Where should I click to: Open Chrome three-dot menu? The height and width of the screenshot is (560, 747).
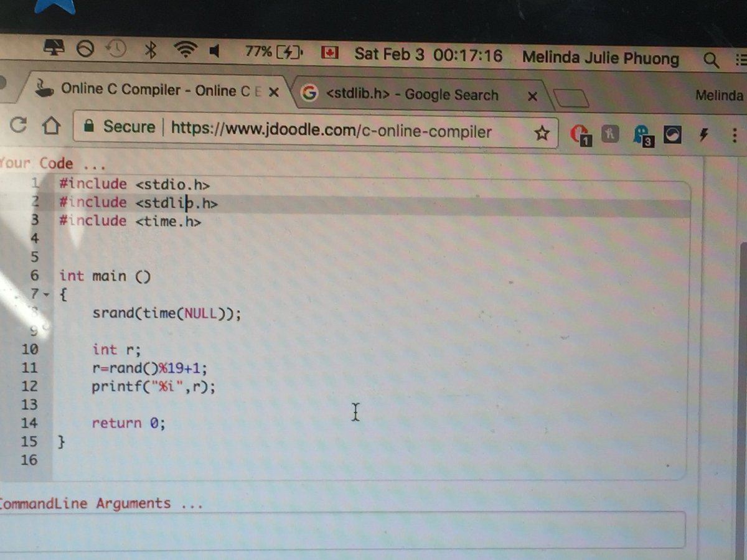pos(735,134)
